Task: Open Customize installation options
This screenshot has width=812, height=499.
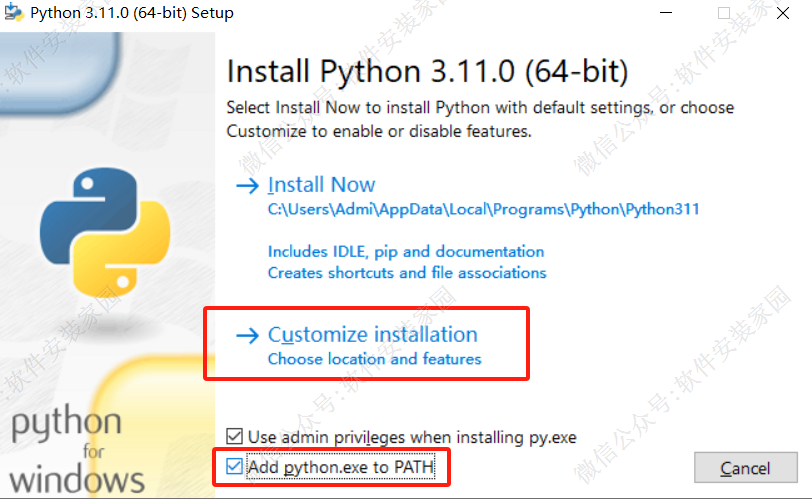Action: point(372,335)
